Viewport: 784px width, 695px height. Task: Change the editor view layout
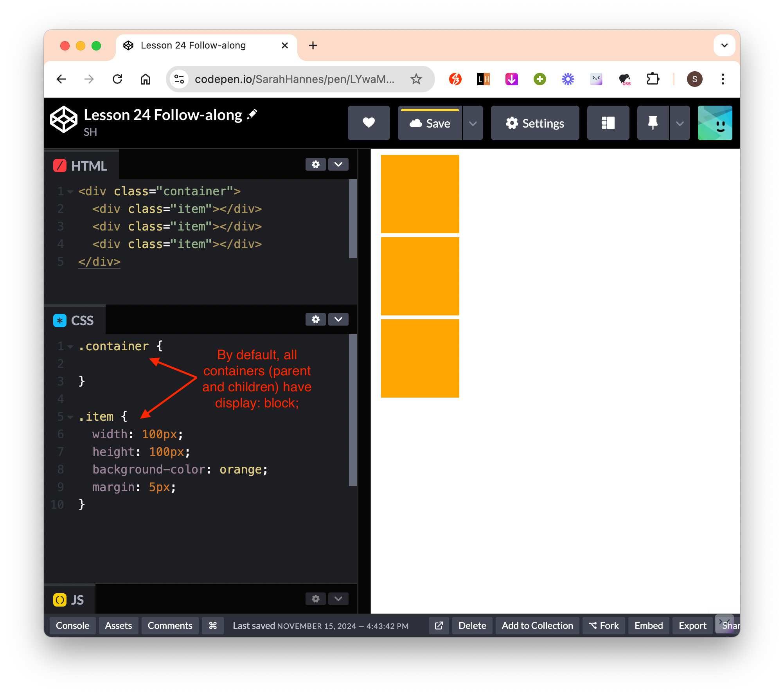608,123
